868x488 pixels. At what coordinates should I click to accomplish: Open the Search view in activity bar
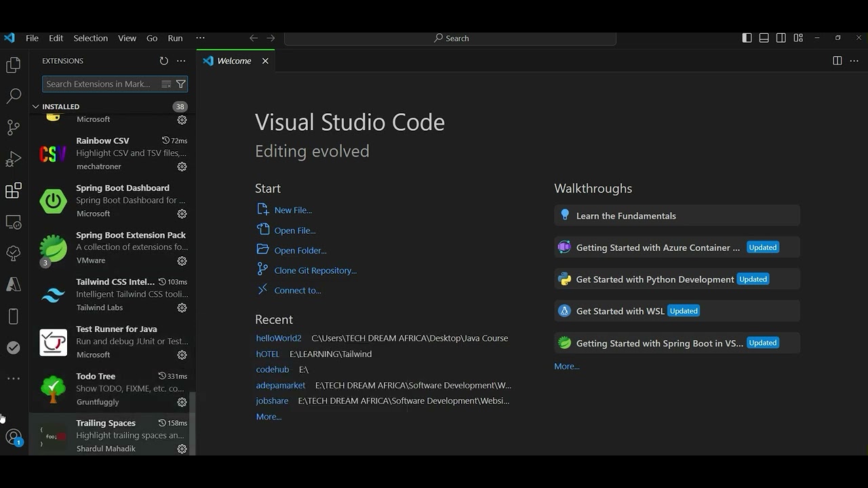[14, 96]
